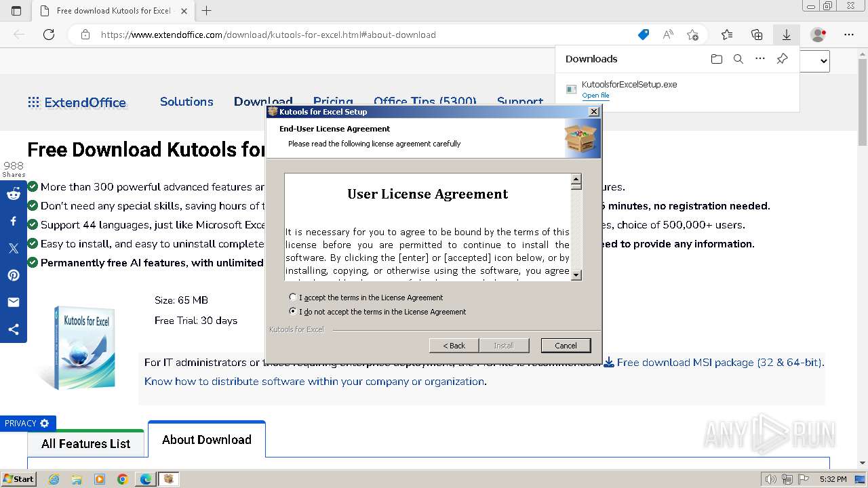
Task: Click the volume icon in system tray
Action: (770, 479)
